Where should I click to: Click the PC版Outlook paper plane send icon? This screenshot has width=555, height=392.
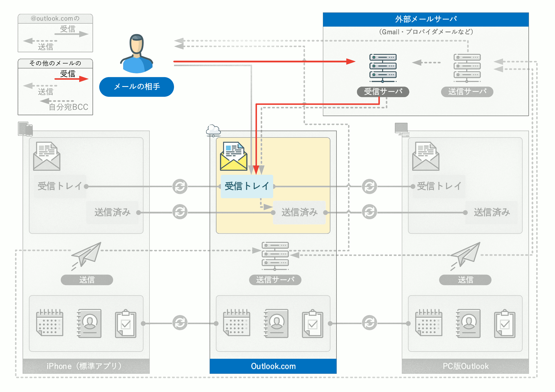465,256
